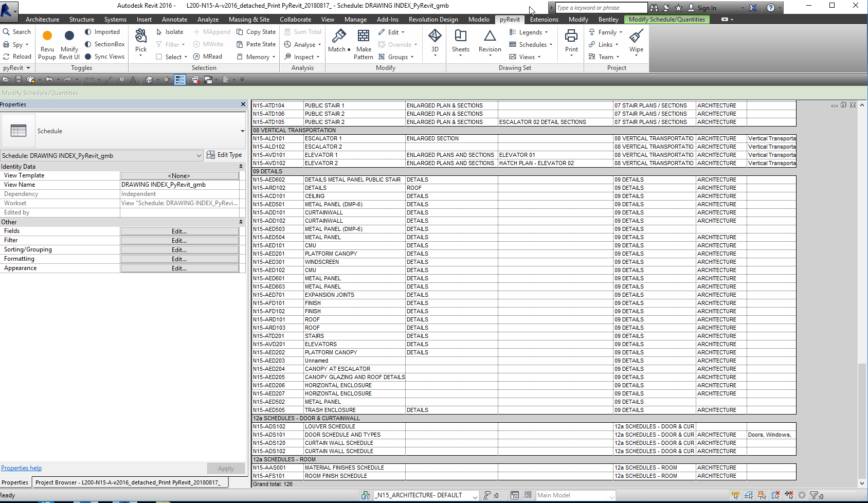The height and width of the screenshot is (503, 868).
Task: Toggle Select Pinned Elements in status bar
Action: (762, 495)
